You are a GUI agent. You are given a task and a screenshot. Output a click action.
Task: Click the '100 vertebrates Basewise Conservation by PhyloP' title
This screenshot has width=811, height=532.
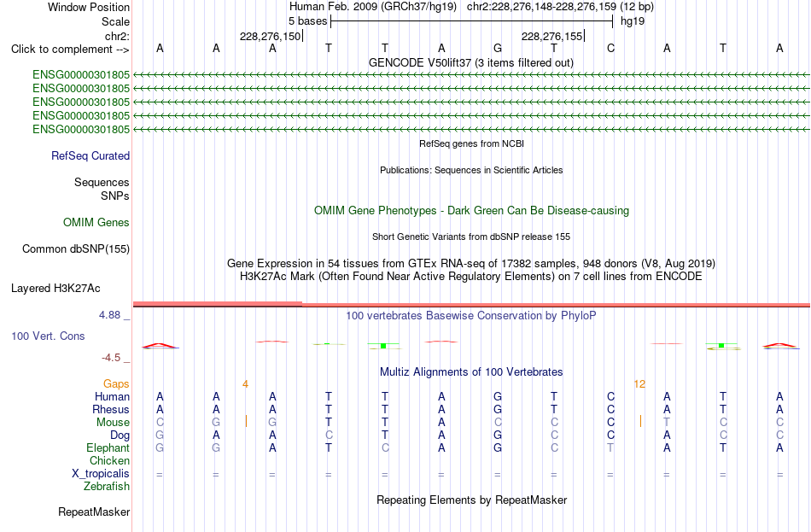coord(471,316)
